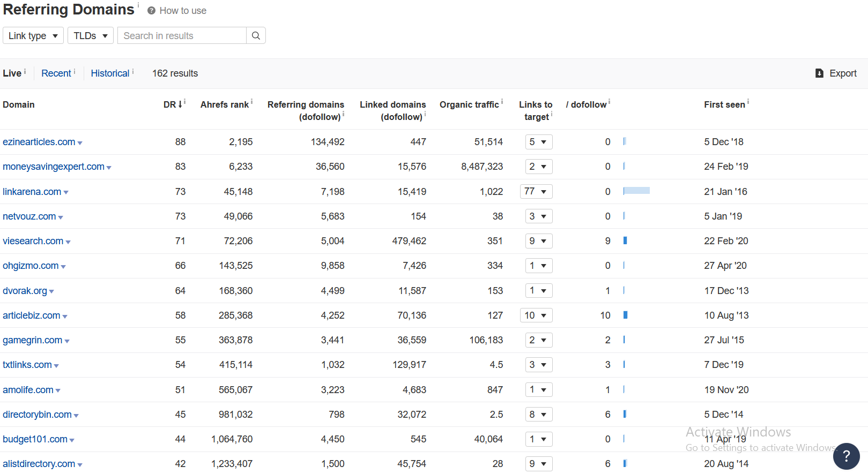
Task: Expand links to target for viesearch.com
Action: click(539, 241)
